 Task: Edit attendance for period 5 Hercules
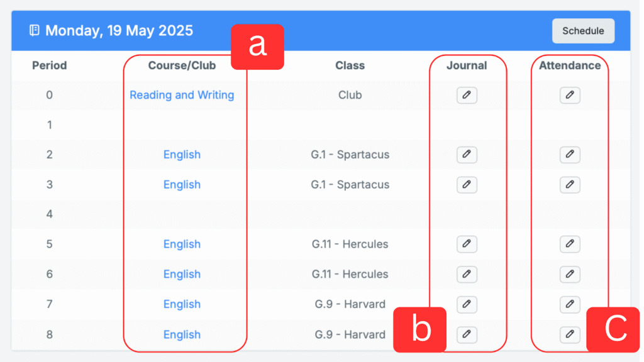pyautogui.click(x=570, y=244)
